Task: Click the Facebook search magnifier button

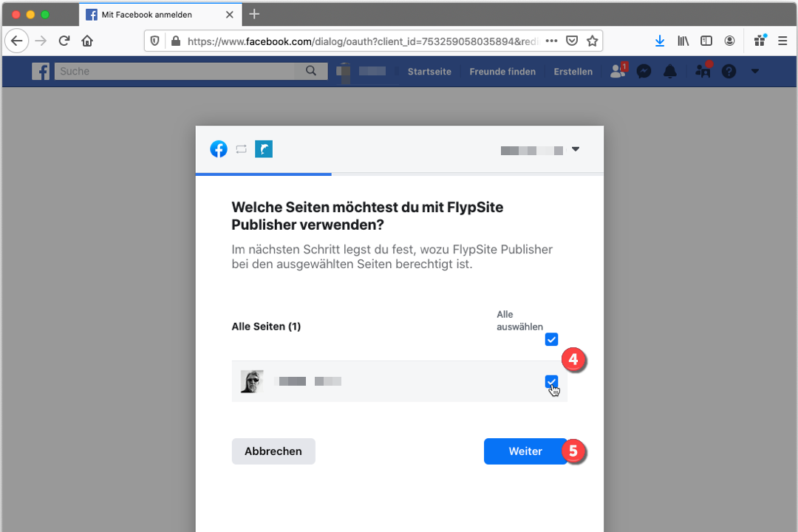Action: point(311,71)
